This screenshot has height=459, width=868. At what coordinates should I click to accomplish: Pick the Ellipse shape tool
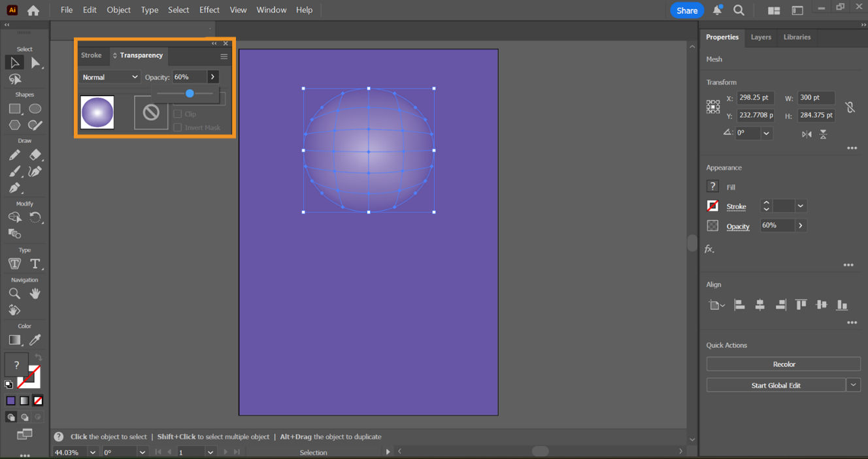35,108
